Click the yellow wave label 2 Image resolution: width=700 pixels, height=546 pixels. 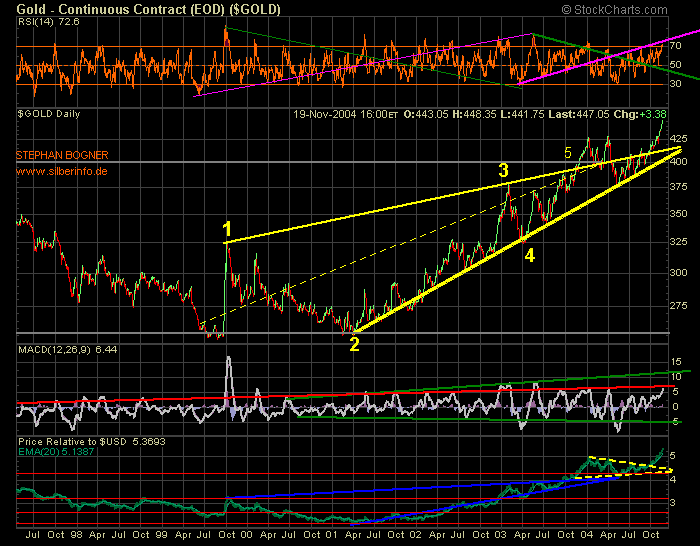coord(354,345)
